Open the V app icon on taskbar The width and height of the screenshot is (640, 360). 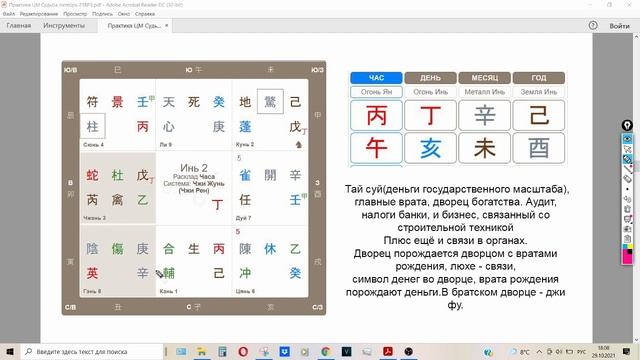coord(347,351)
